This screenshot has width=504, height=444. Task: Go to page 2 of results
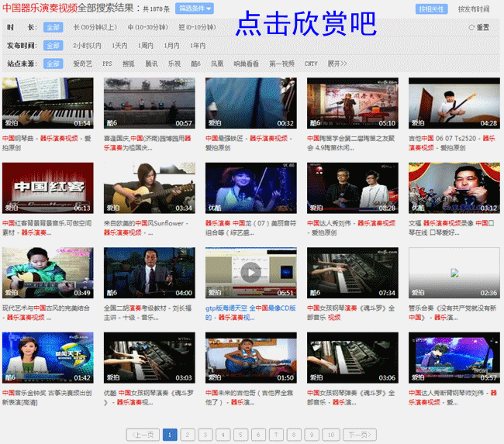(188, 435)
